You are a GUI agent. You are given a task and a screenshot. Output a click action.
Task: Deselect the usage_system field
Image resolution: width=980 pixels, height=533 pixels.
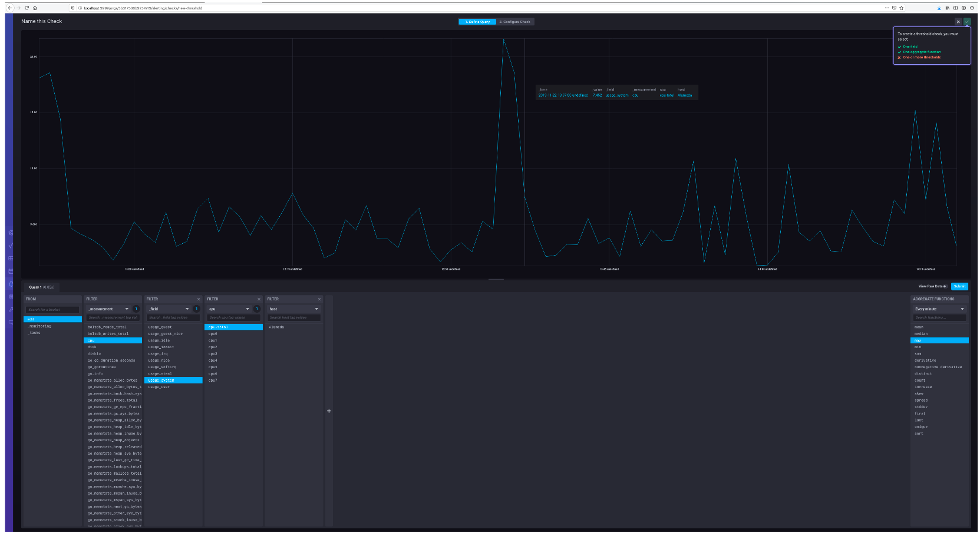[173, 380]
